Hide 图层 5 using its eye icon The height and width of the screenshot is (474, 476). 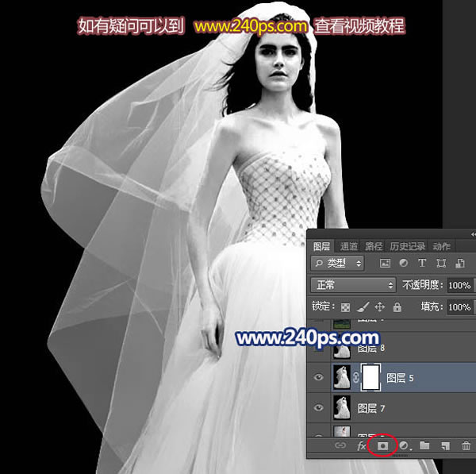click(x=318, y=377)
